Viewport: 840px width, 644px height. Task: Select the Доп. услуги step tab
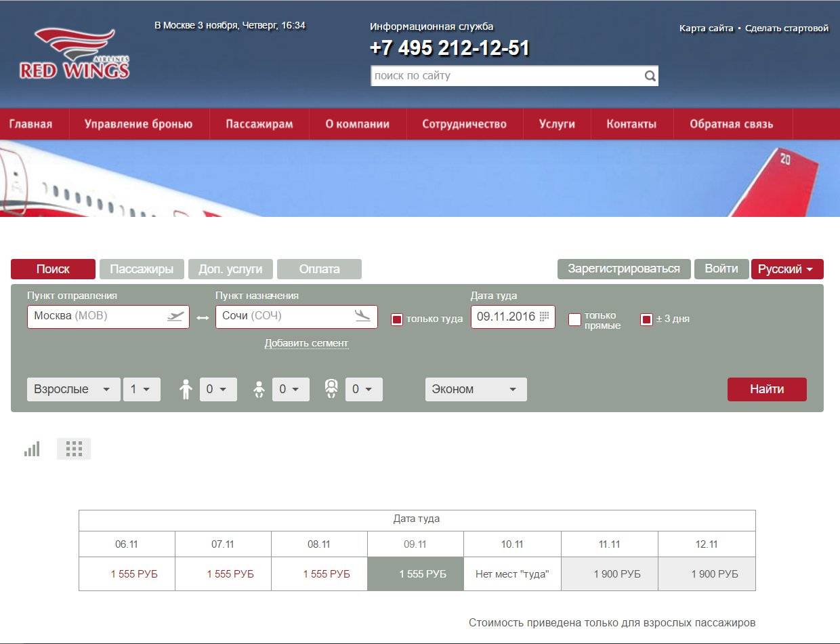point(230,269)
